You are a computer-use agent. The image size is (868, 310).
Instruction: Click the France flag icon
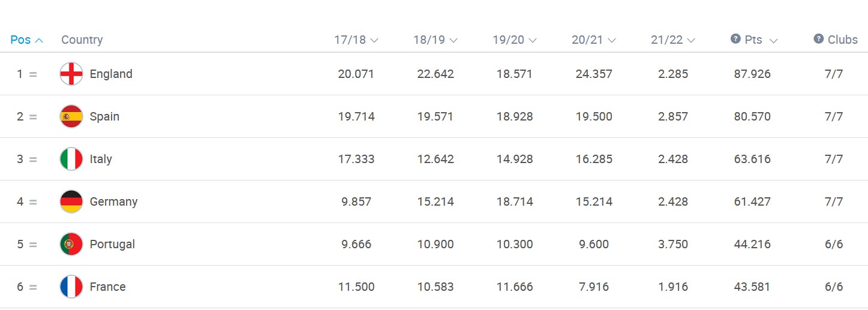click(x=71, y=287)
